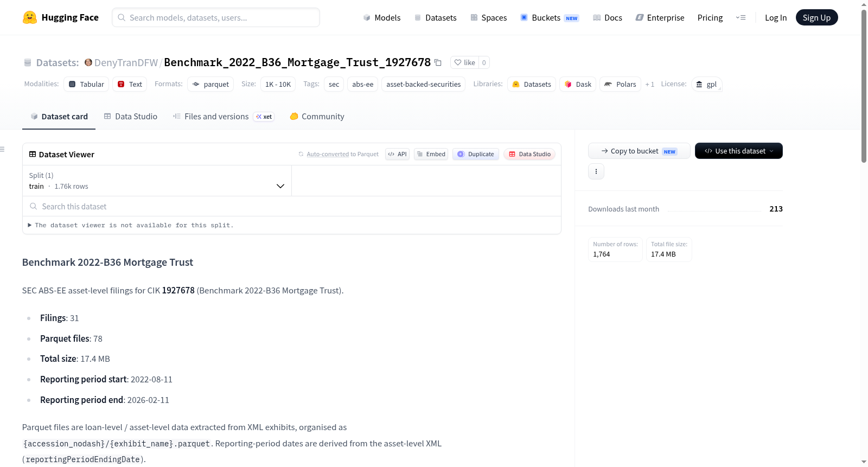Click the Sign Up button
The width and height of the screenshot is (868, 467).
(816, 17)
